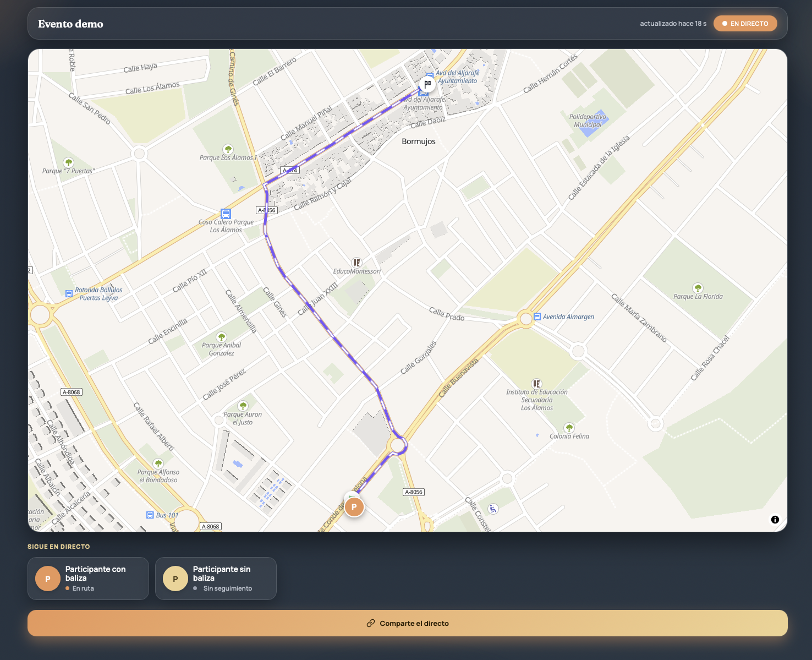Click the Calle José Pérez label
The height and width of the screenshot is (660, 812).
click(x=224, y=384)
